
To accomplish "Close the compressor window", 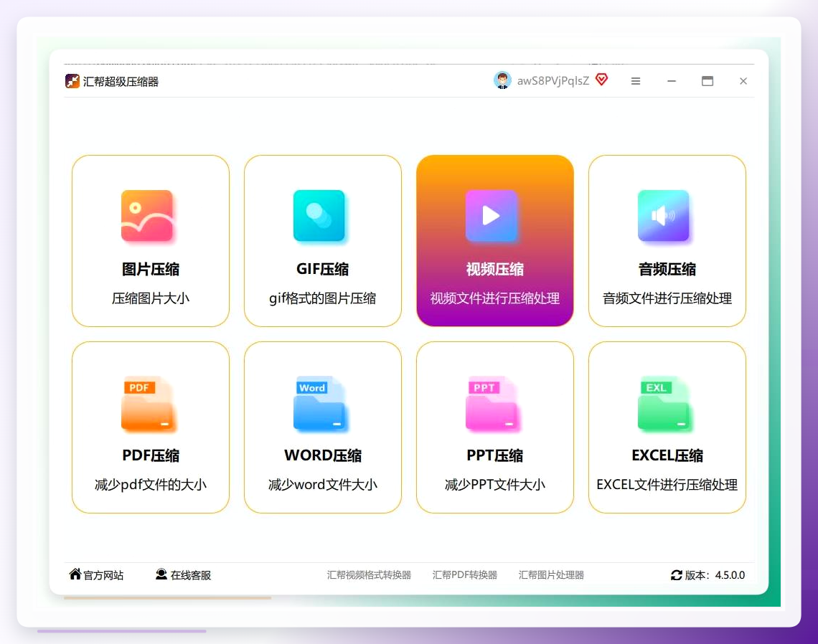I will (x=743, y=81).
